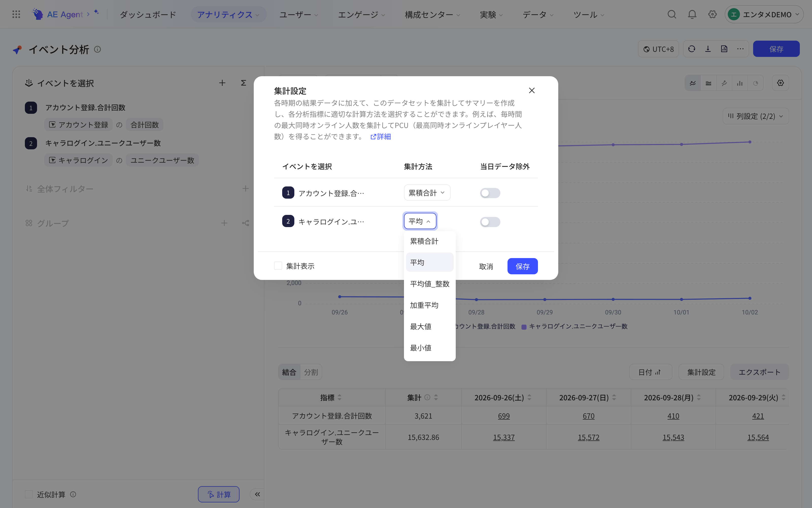The height and width of the screenshot is (508, 812).
Task: Select the stacked area chart icon
Action: [708, 83]
